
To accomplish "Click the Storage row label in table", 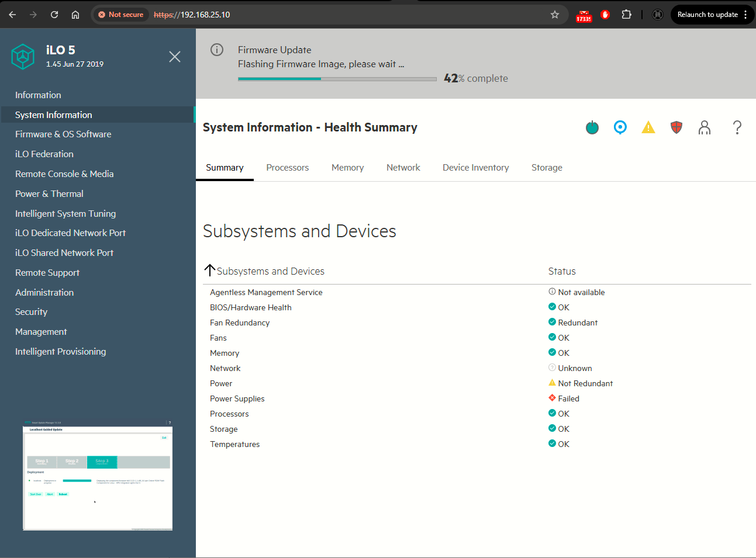I will click(224, 429).
